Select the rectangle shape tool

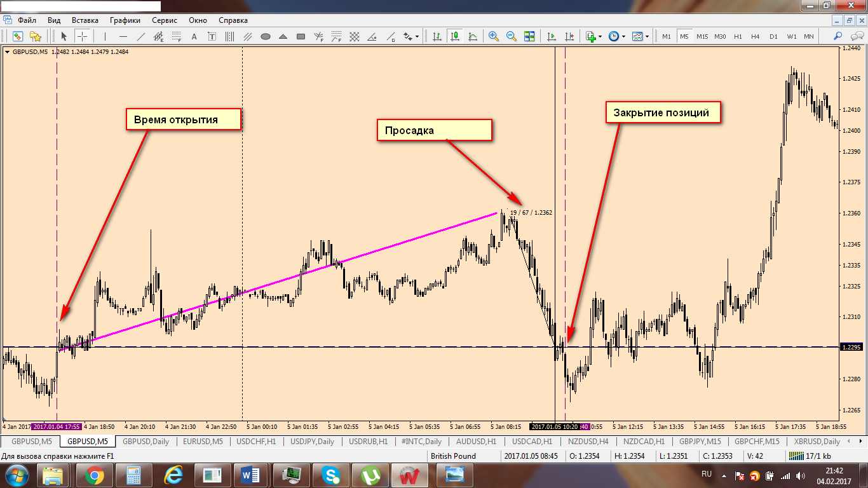pyautogui.click(x=301, y=36)
